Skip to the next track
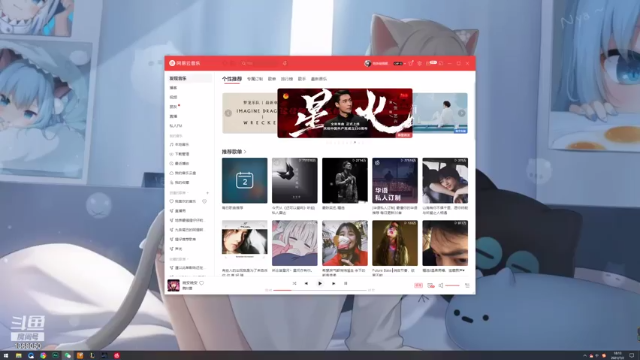 333,283
